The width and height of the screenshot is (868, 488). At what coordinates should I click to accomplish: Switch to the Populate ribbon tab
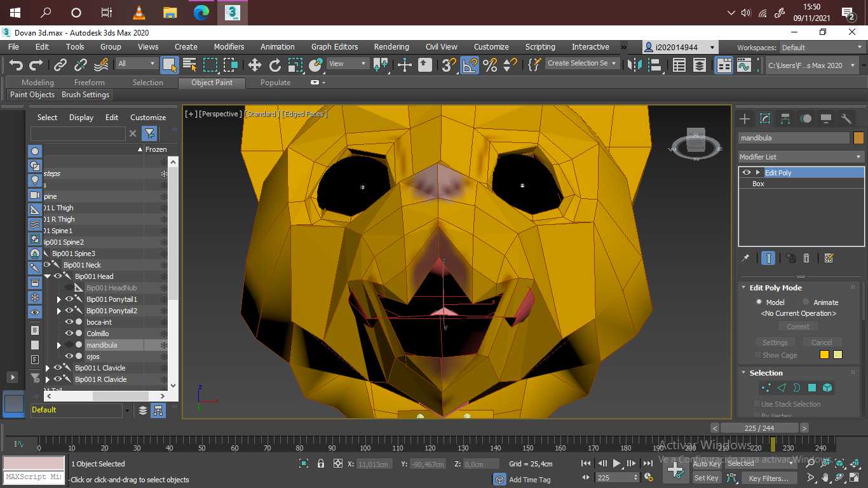coord(275,83)
